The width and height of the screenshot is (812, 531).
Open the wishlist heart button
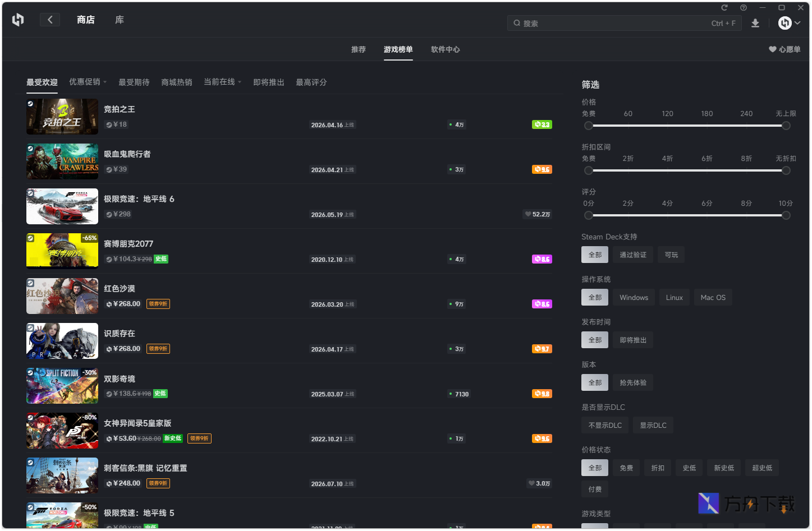(785, 49)
